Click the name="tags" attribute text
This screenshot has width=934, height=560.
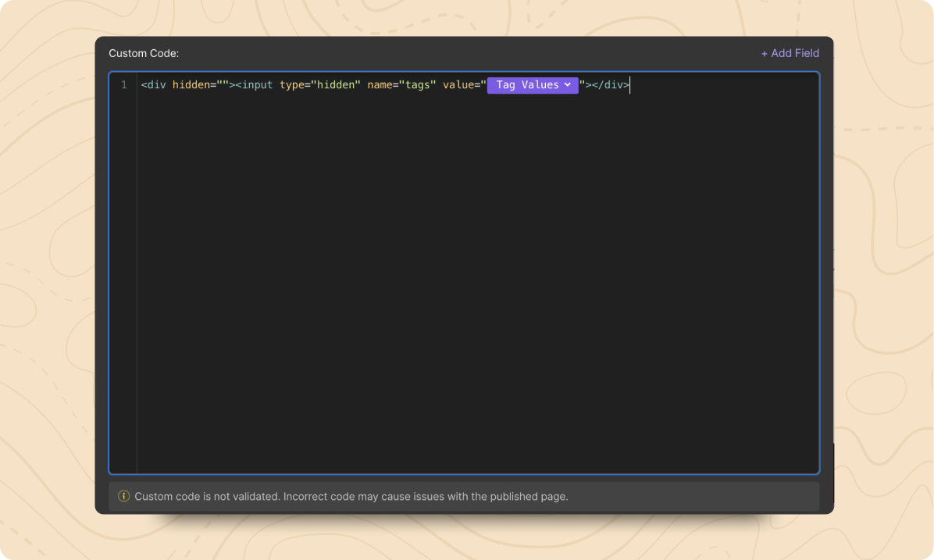point(401,84)
